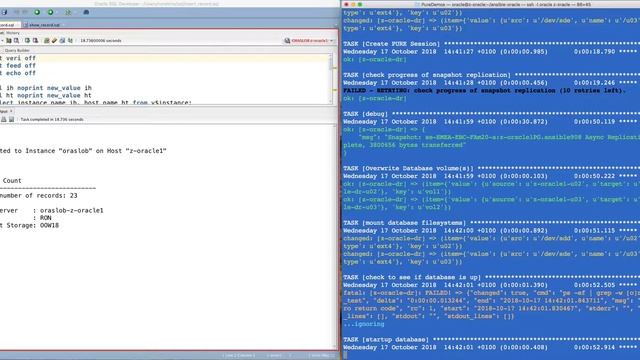This screenshot has width=640, height=360.
Task: Click the 'Count' column heading in output
Action: pyautogui.click(x=12, y=180)
